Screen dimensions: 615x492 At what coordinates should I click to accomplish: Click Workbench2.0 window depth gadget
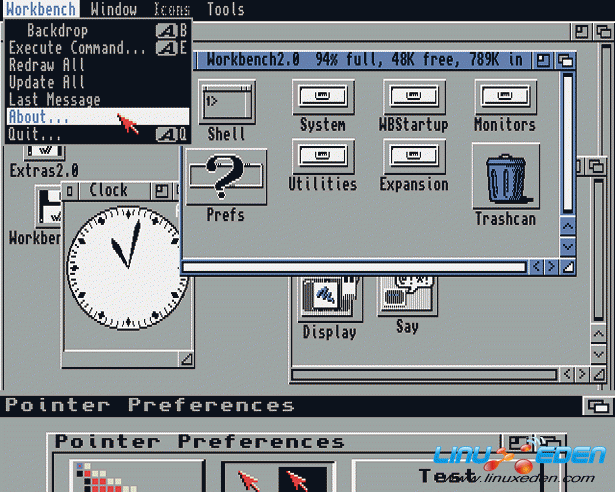(565, 61)
